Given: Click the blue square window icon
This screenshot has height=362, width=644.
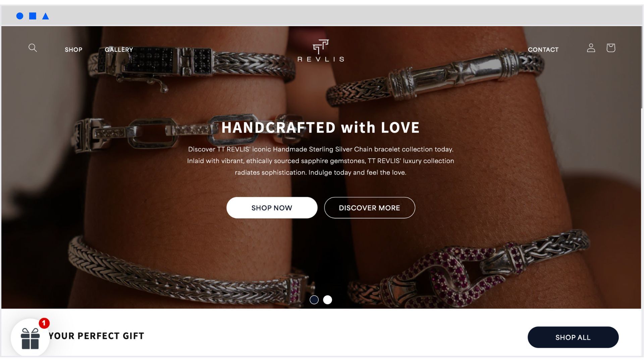Looking at the screenshot, I should pyautogui.click(x=33, y=16).
